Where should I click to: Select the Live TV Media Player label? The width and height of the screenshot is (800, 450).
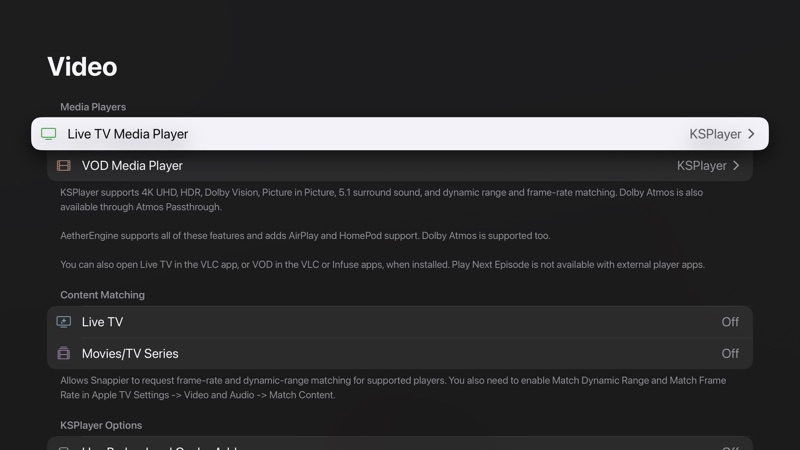[128, 134]
